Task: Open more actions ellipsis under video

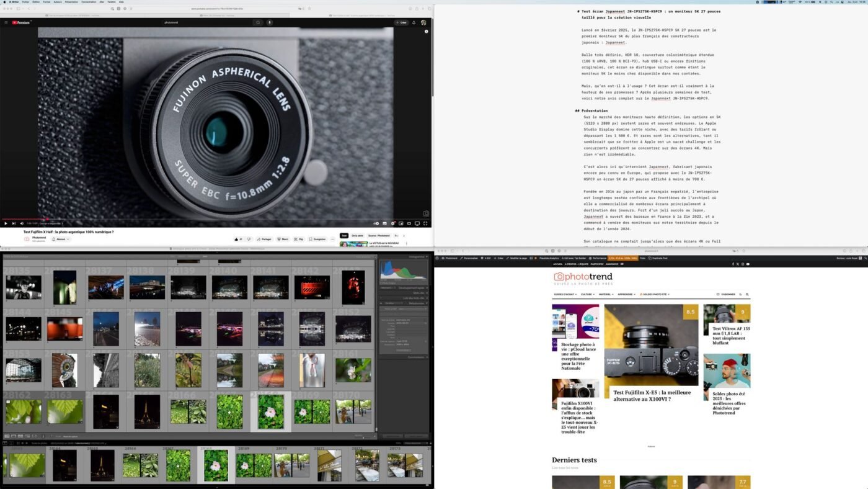Action: coord(332,239)
